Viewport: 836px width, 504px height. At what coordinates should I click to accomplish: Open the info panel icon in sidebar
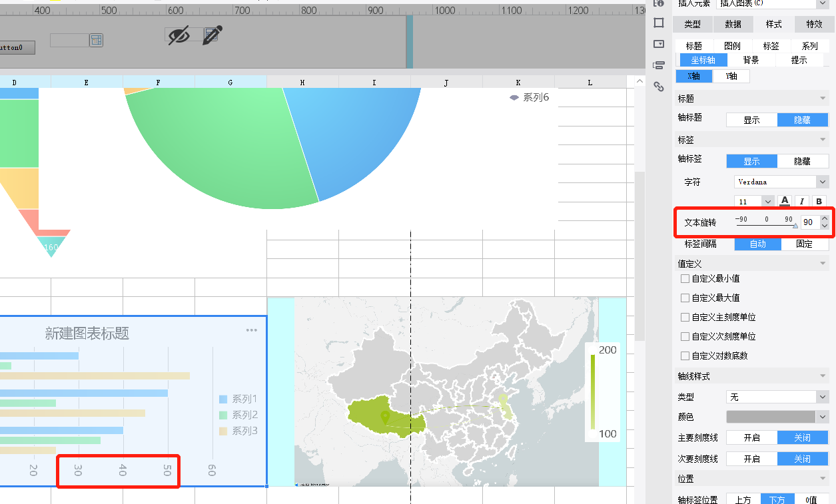pos(659,3)
